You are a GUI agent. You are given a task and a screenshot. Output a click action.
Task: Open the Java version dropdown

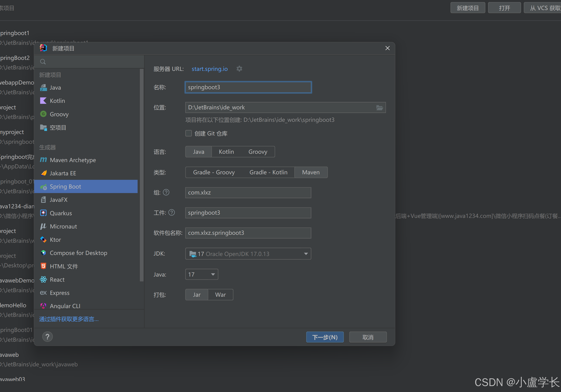202,275
